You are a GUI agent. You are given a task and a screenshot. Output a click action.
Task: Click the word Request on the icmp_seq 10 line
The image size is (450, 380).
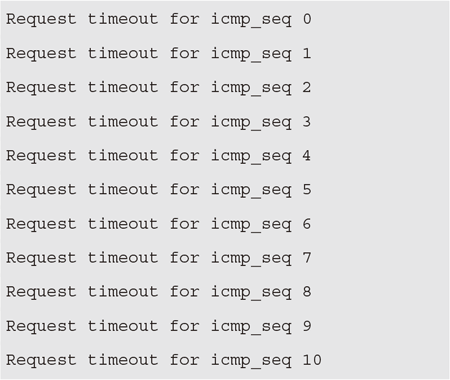pyautogui.click(x=41, y=361)
